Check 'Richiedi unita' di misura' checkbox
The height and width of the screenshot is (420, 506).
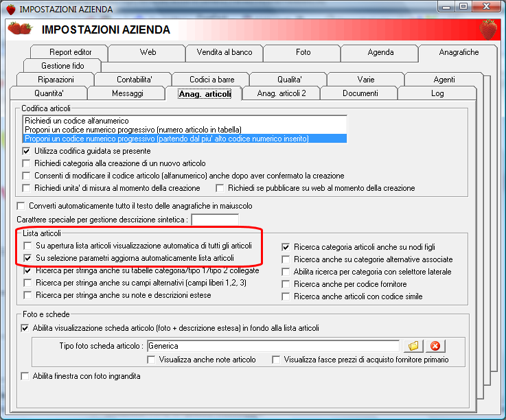(27, 188)
